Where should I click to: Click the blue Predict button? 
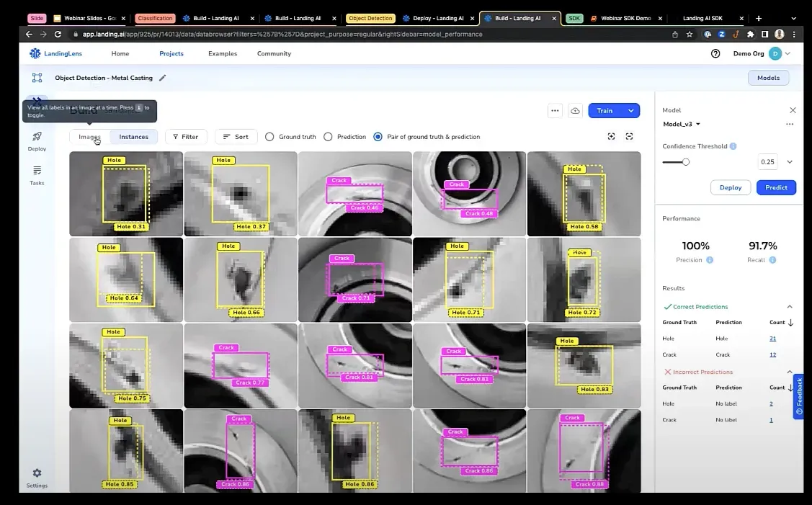click(776, 187)
